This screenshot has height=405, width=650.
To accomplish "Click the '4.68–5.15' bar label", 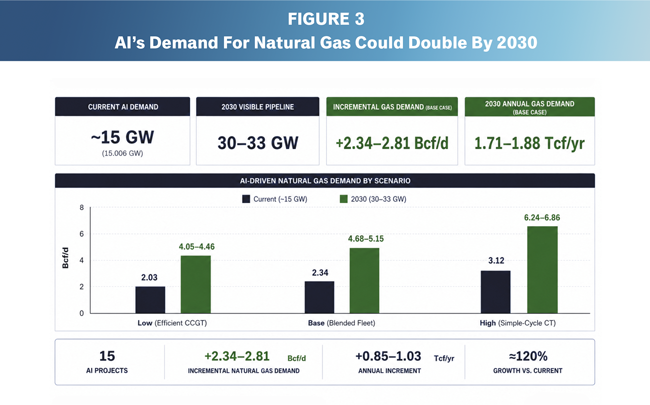I will click(x=366, y=239).
